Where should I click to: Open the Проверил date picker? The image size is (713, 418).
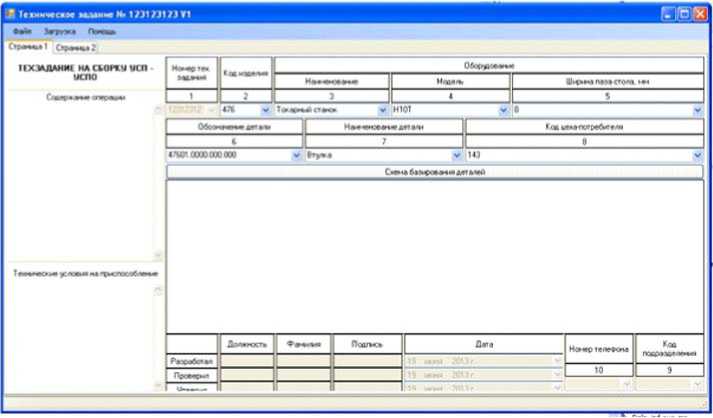558,375
